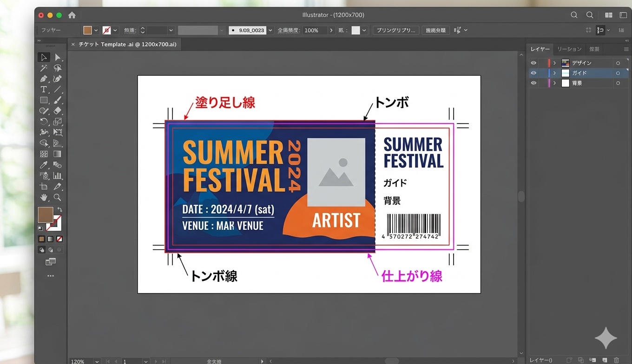Activate the Rectangle tool
The height and width of the screenshot is (364, 632).
[43, 100]
